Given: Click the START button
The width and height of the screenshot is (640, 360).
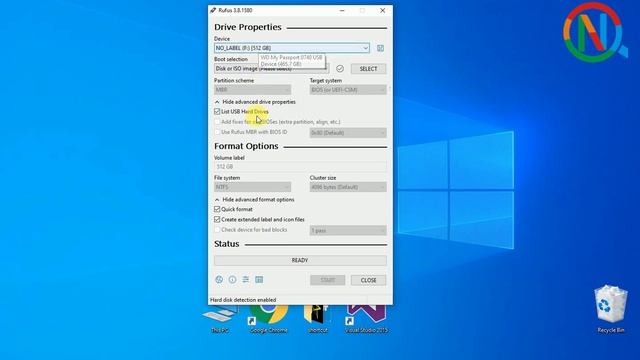Looking at the screenshot, I should point(327,280).
